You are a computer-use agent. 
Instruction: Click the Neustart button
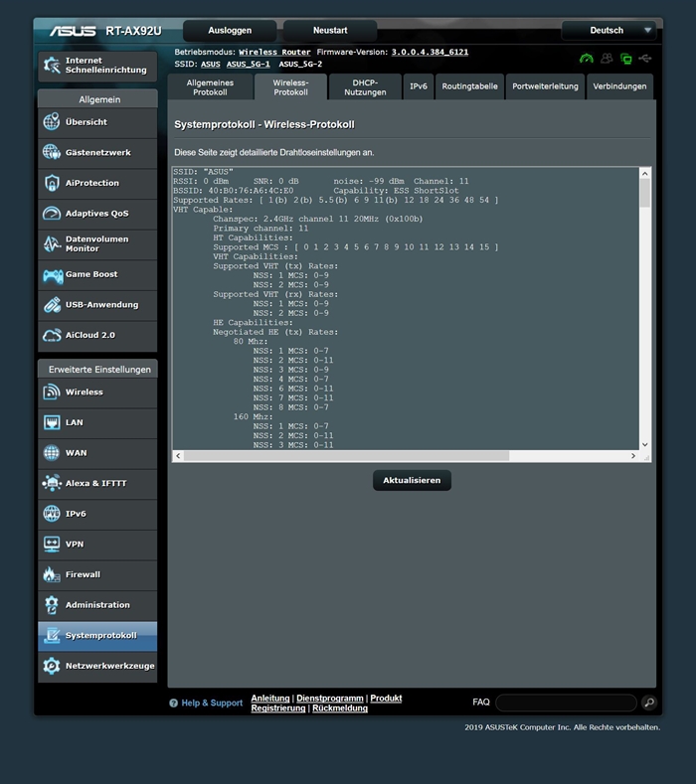coord(330,31)
